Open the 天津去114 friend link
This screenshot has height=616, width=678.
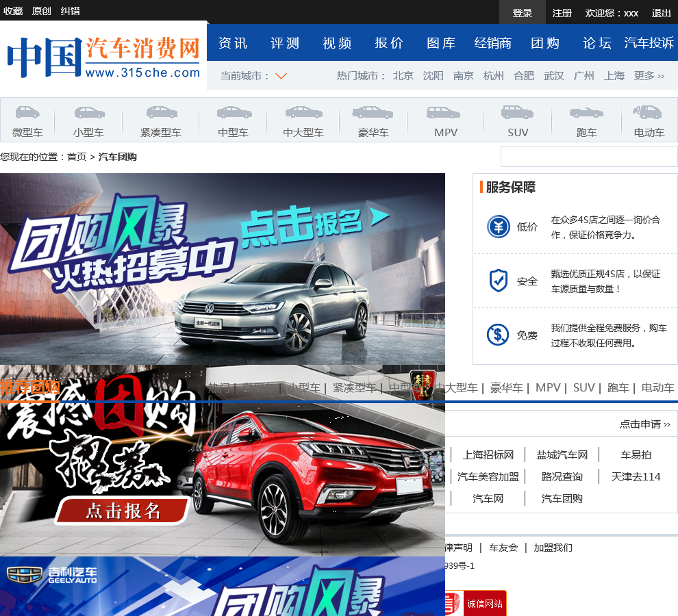pos(636,477)
